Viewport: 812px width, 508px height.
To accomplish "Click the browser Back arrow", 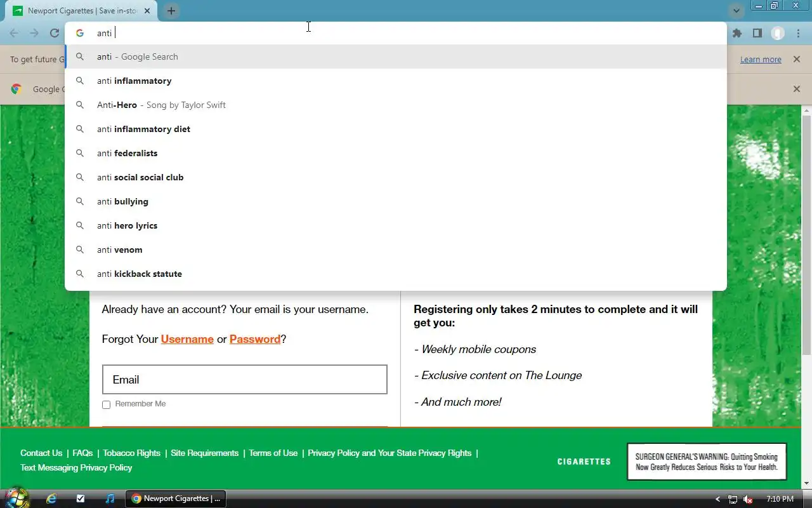I will 14,33.
